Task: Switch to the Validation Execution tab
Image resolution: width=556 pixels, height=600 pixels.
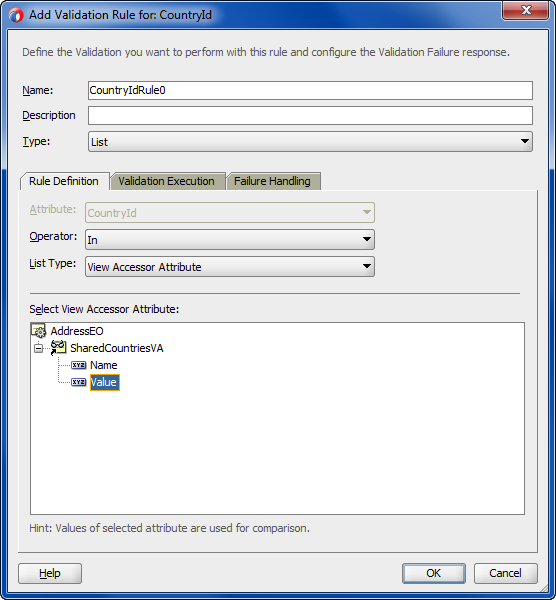Action: click(166, 181)
